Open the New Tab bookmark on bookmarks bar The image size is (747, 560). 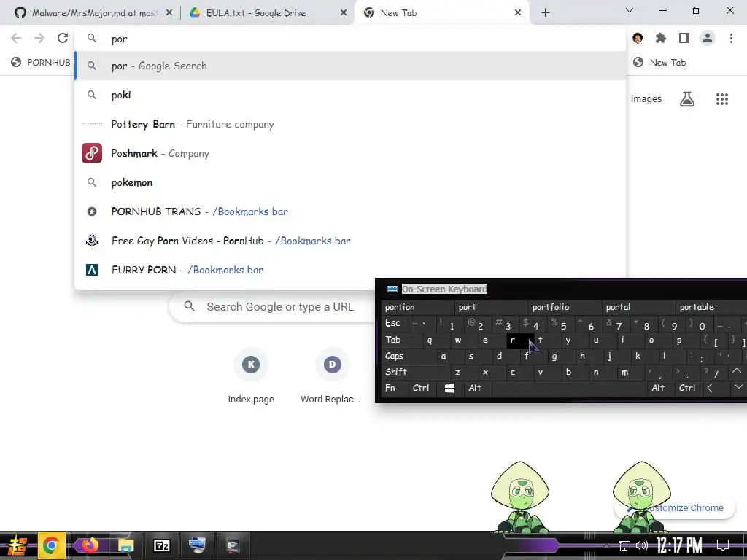pyautogui.click(x=659, y=63)
